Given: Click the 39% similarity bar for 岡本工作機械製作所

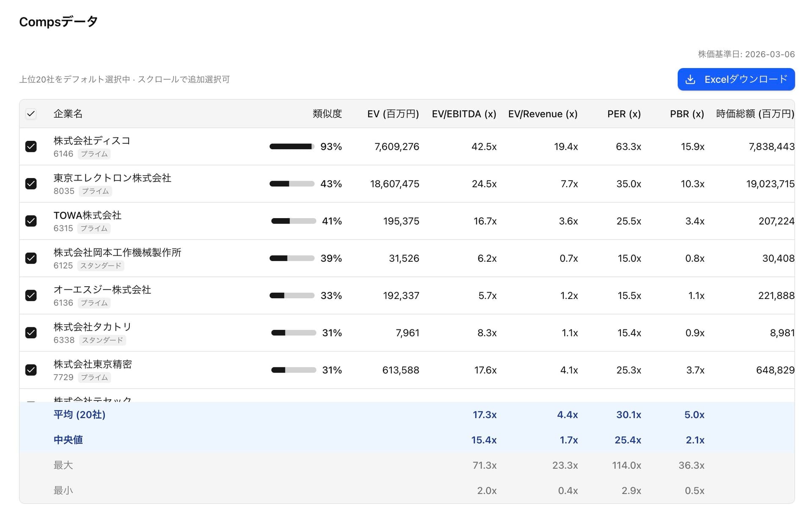Looking at the screenshot, I should (x=292, y=258).
